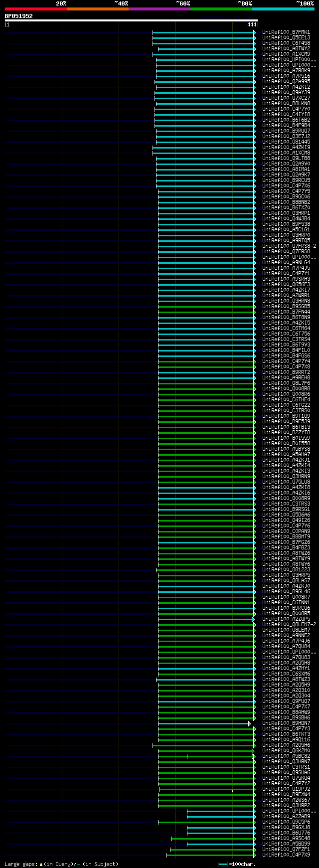Screen dimensions: 319x868
Task: Select hit UniRef100_Q9LTB8
Action: 286,159
